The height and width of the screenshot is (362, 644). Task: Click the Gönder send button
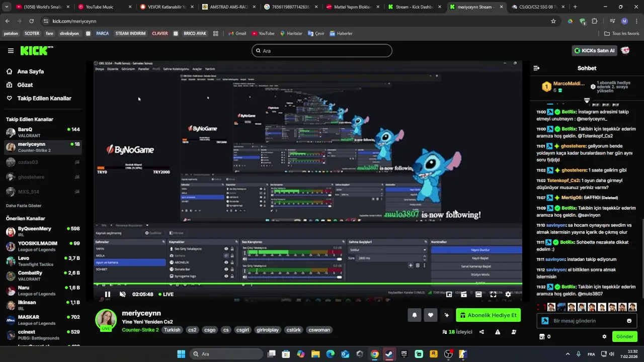(624, 336)
